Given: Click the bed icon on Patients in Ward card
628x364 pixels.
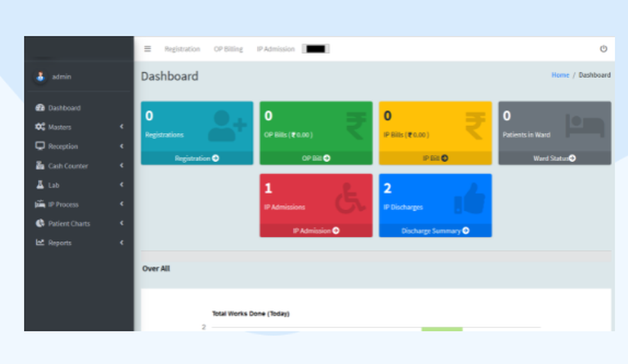Looking at the screenshot, I should [x=585, y=126].
